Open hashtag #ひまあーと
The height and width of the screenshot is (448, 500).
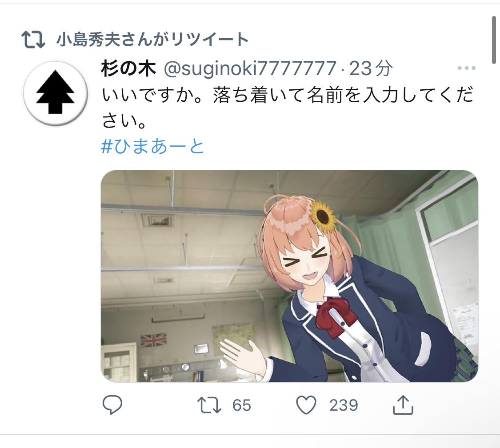(152, 146)
